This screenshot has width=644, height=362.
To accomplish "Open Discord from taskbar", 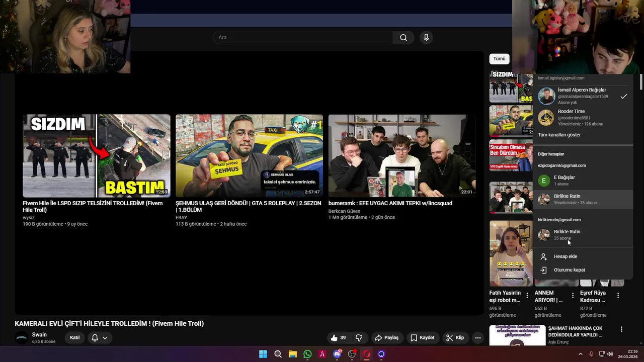I will pos(337,354).
